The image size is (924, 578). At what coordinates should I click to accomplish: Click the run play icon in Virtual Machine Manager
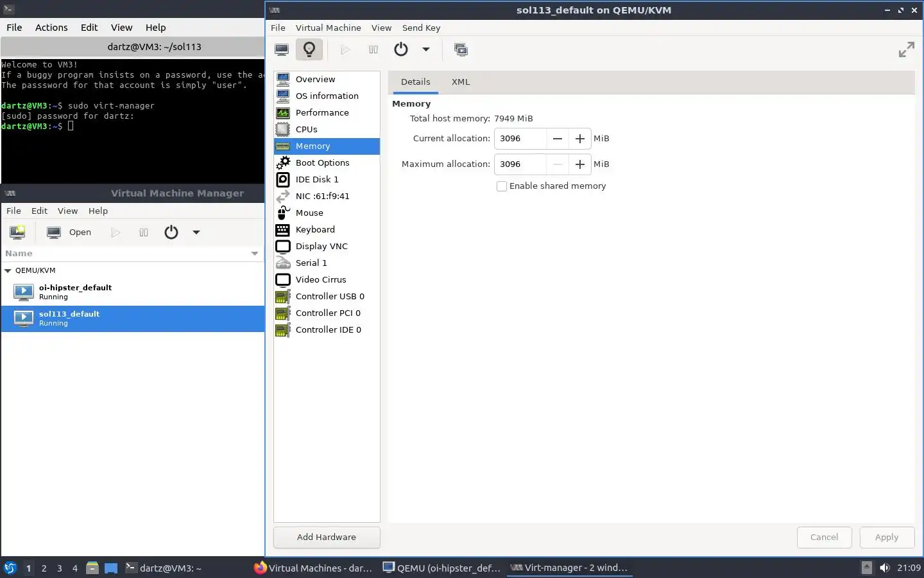[116, 232]
